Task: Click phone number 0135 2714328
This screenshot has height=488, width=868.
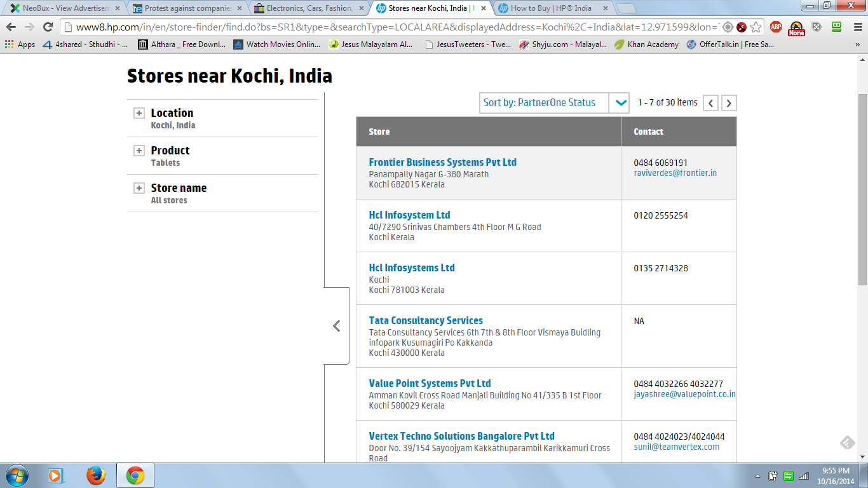Action: (x=661, y=268)
